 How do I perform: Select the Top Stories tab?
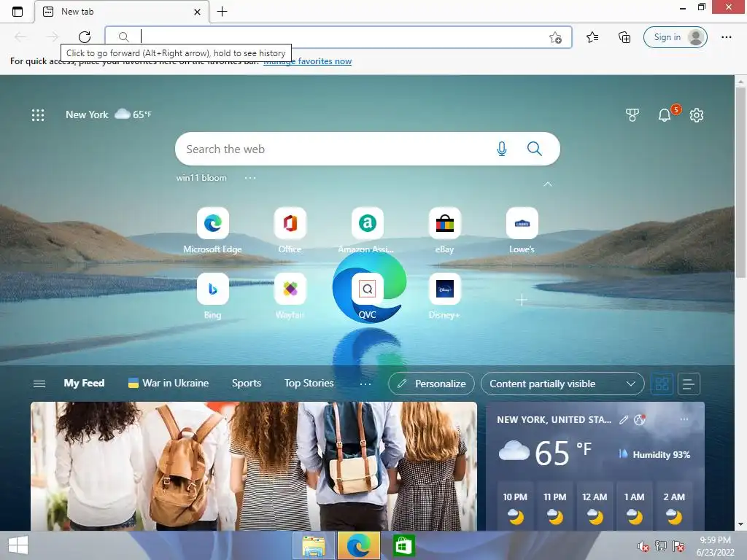[309, 384]
